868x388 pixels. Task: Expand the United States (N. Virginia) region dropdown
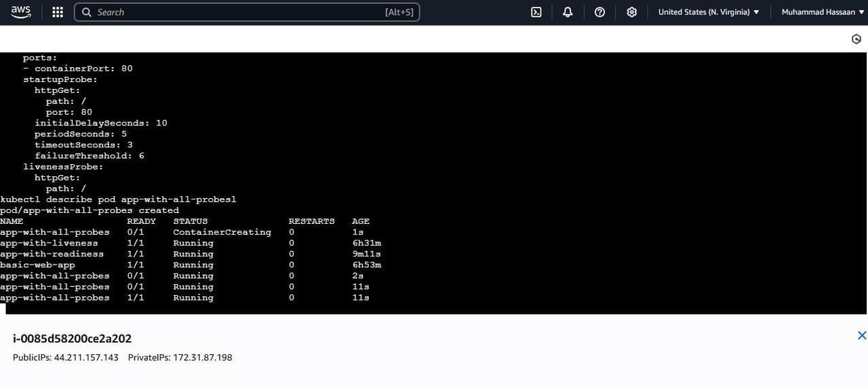(709, 12)
